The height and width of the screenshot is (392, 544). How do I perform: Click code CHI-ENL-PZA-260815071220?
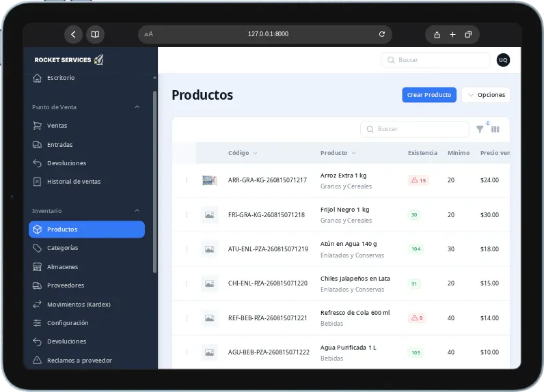pyautogui.click(x=267, y=283)
